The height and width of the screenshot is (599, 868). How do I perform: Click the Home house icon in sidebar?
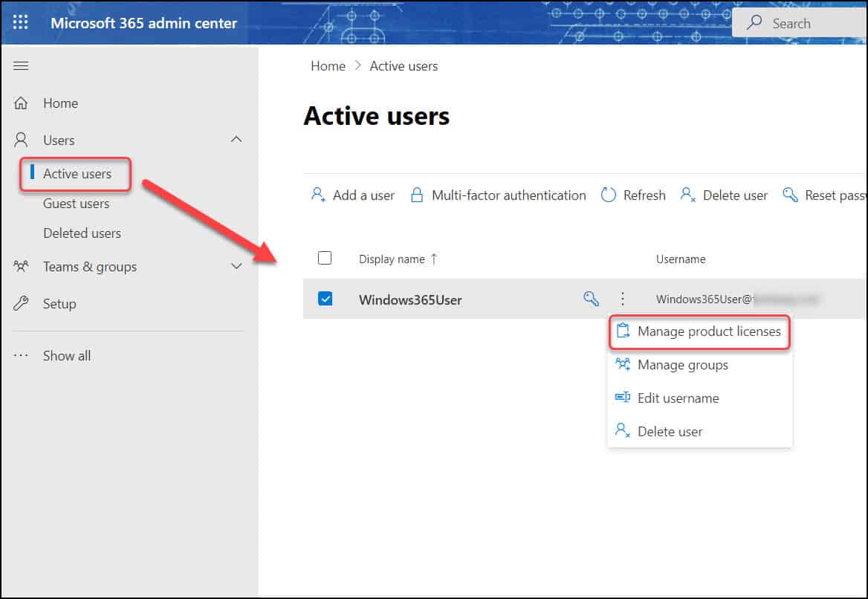pyautogui.click(x=21, y=103)
